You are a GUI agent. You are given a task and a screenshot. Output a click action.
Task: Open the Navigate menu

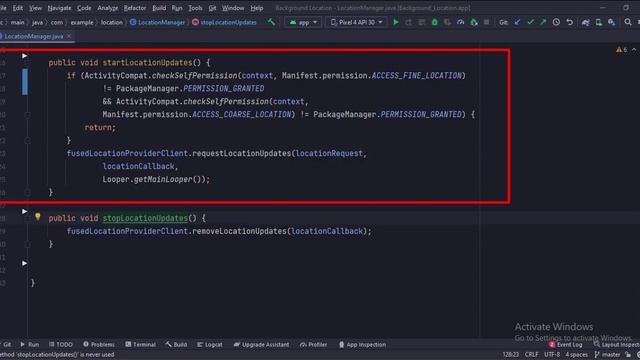pos(59,8)
